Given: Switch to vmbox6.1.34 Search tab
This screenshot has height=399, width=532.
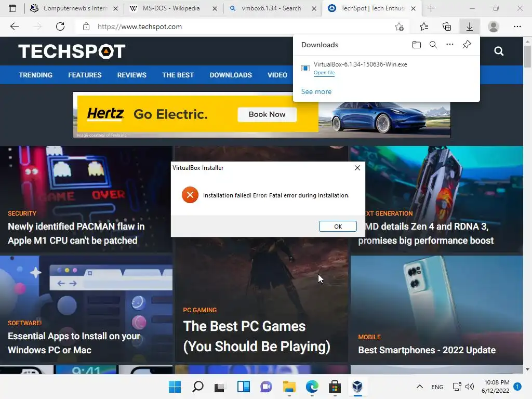Looking at the screenshot, I should click(271, 8).
